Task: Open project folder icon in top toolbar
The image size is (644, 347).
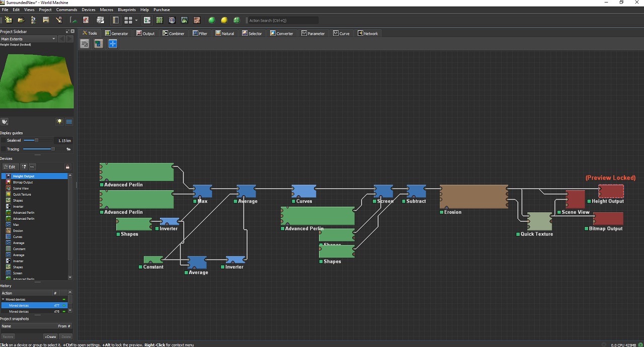Action: coord(21,20)
